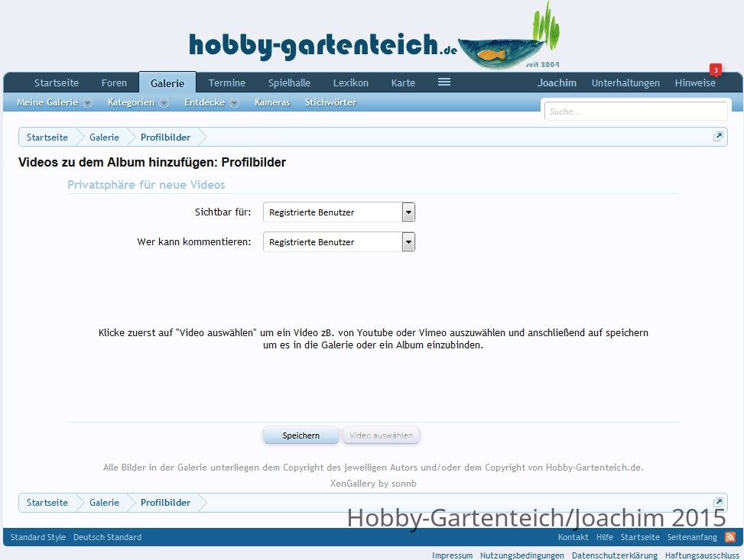Click the XenGallery by sonnb link
Screen dimensions: 744x560
pyautogui.click(x=373, y=483)
